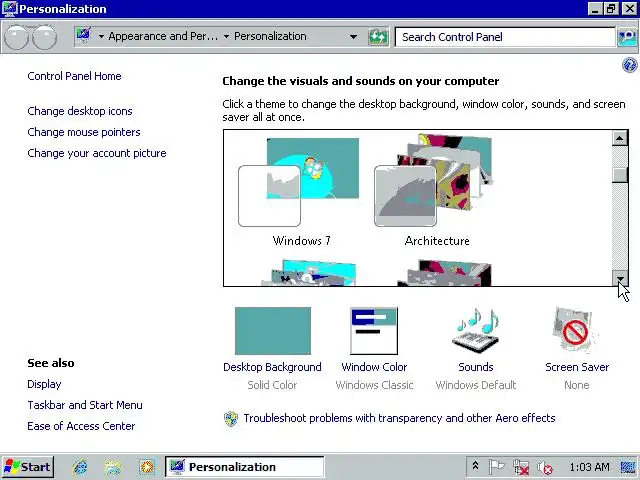Click the Personalization title bar icon
The height and width of the screenshot is (480, 640).
tap(10, 9)
